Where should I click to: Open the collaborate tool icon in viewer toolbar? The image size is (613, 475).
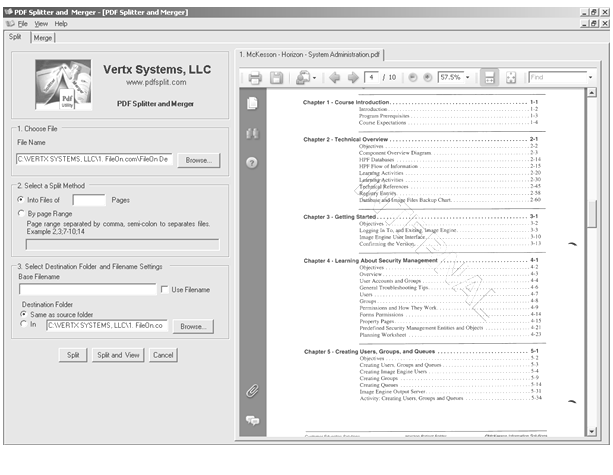coord(303,78)
